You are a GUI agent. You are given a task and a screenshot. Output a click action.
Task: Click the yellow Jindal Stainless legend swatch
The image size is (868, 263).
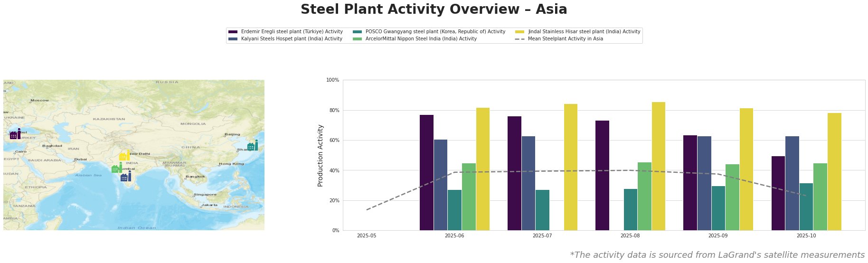click(519, 32)
